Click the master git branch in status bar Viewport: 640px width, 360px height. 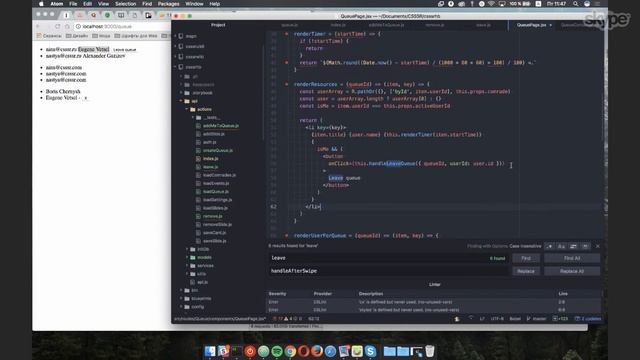(x=536, y=319)
